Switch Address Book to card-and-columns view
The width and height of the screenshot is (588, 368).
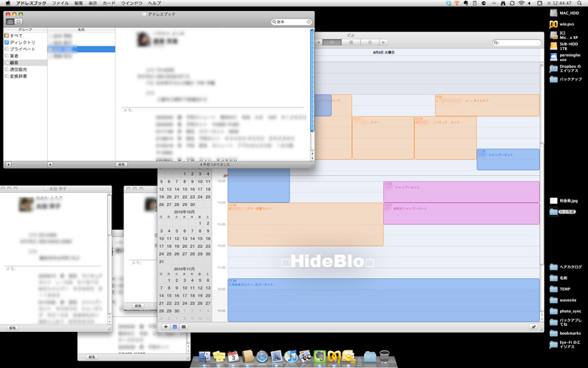tap(10, 22)
